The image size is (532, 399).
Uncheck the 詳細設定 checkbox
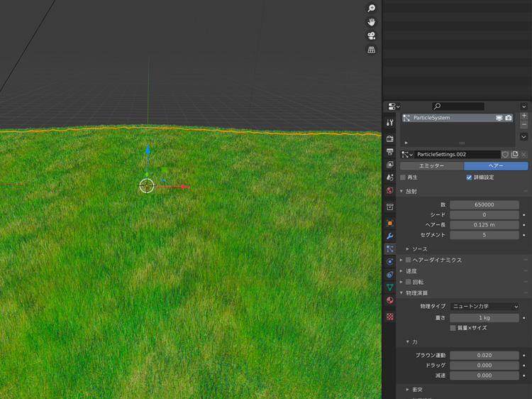469,177
